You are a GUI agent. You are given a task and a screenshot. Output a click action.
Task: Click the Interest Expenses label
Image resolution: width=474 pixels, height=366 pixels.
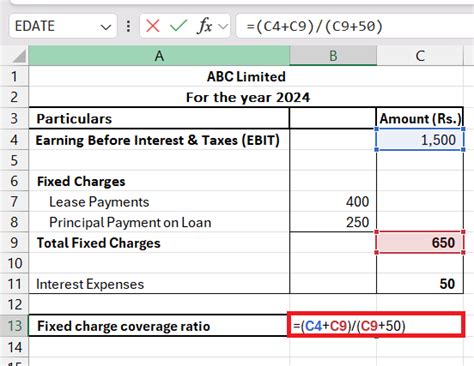point(90,284)
